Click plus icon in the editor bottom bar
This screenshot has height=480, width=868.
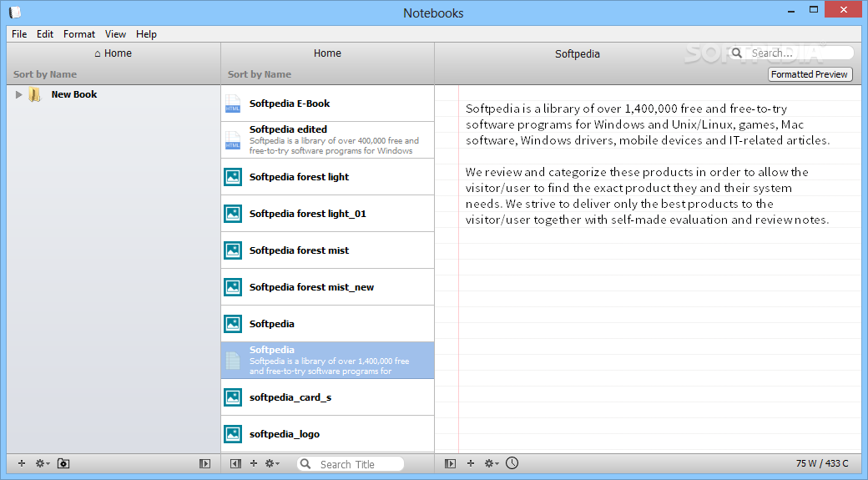(471, 463)
